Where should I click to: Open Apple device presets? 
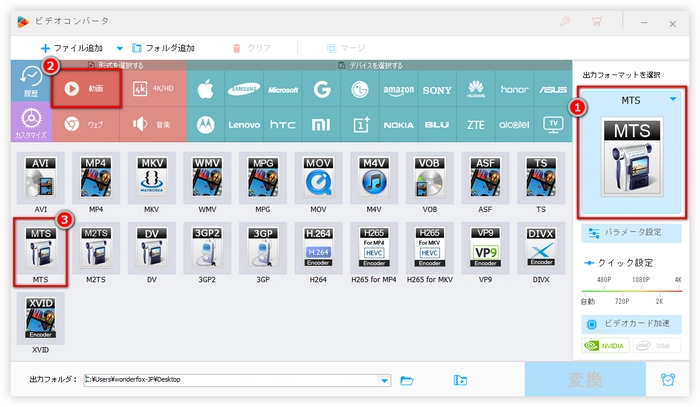pyautogui.click(x=206, y=89)
